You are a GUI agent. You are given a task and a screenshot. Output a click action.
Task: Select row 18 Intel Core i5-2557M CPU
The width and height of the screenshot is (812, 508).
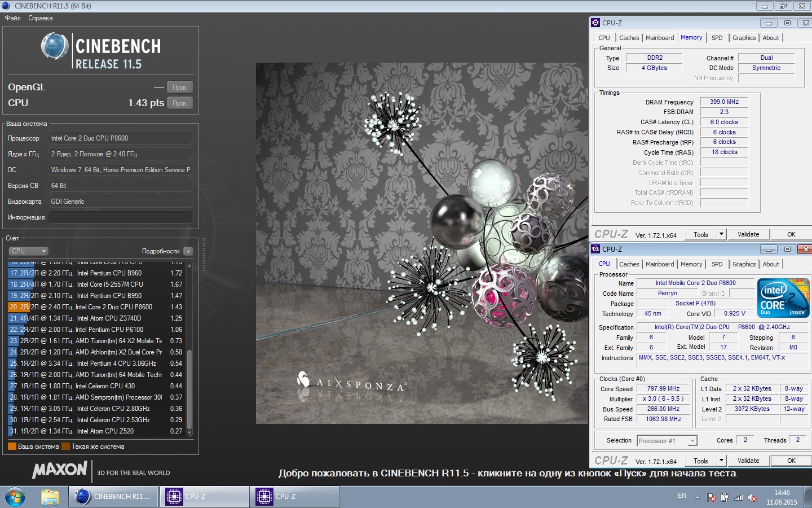(x=96, y=284)
